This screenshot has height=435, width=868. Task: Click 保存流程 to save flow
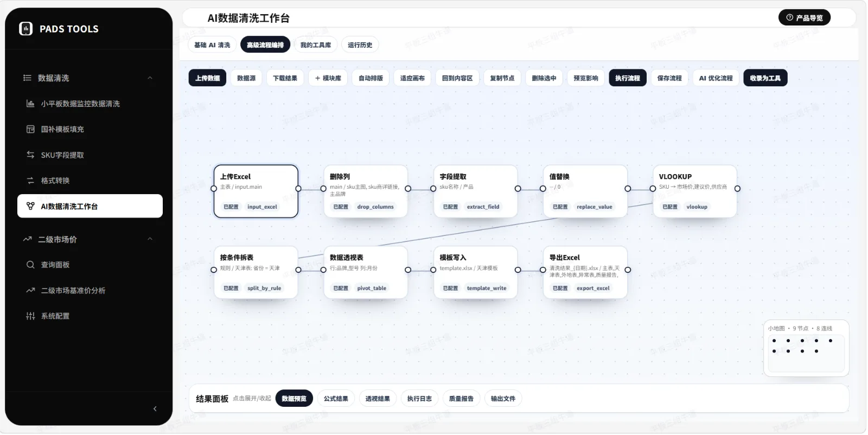pyautogui.click(x=669, y=78)
